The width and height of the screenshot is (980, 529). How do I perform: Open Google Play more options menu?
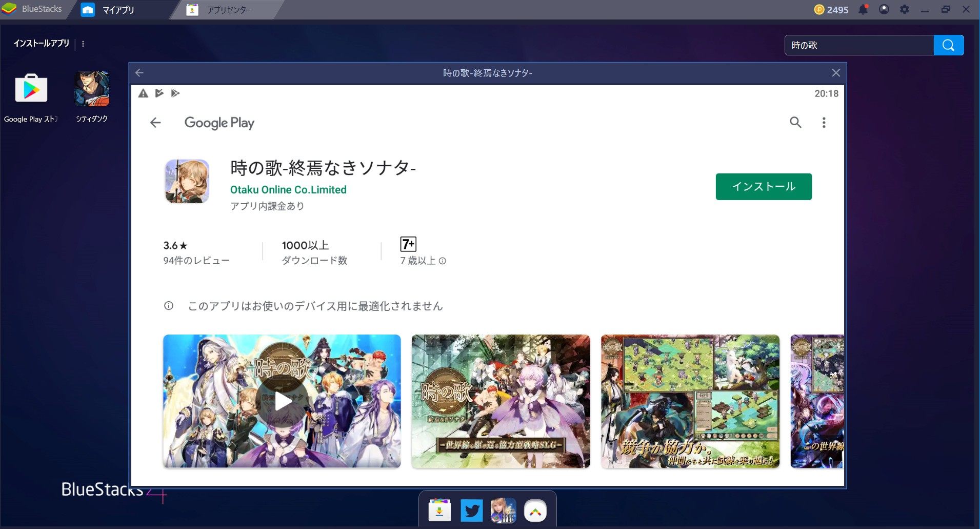pos(824,123)
